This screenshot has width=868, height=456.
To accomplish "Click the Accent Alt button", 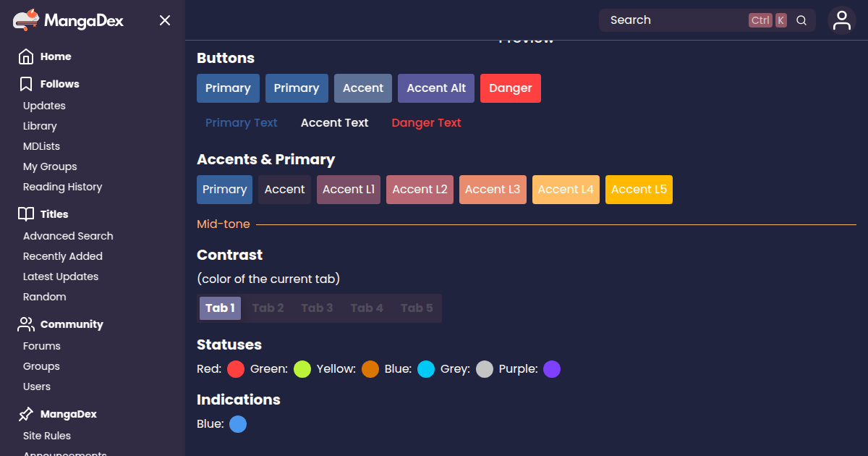I will 436,88.
